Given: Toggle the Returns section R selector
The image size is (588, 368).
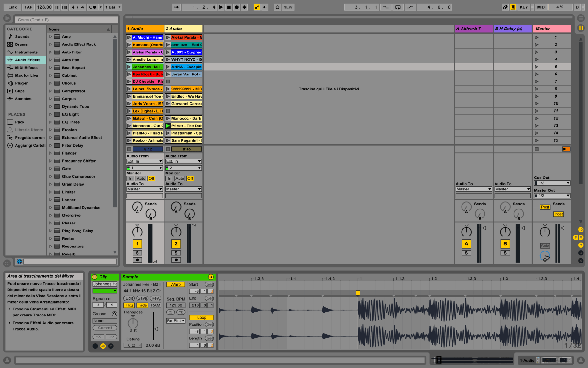Looking at the screenshot, I should (581, 237).
